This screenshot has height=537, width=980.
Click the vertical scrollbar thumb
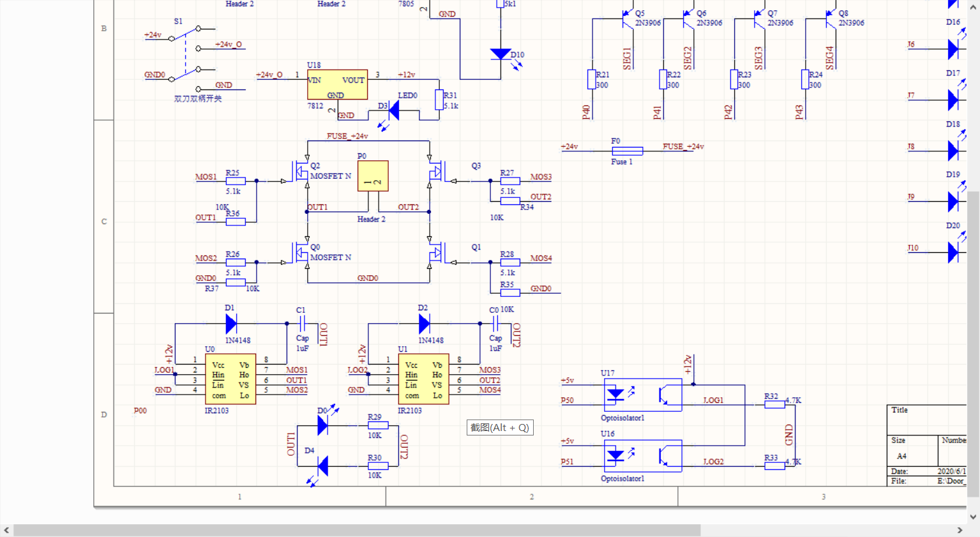[x=973, y=344]
